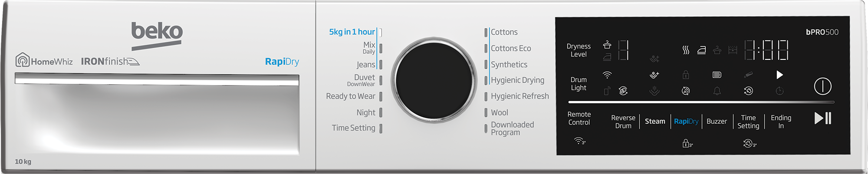Viewport: 868px width, 174px height.
Task: Tap the child lock 3-second icon
Action: click(x=687, y=143)
